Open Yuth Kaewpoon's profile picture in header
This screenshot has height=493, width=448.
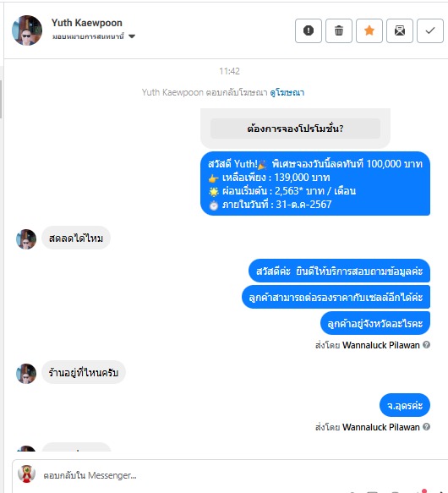coord(27,30)
